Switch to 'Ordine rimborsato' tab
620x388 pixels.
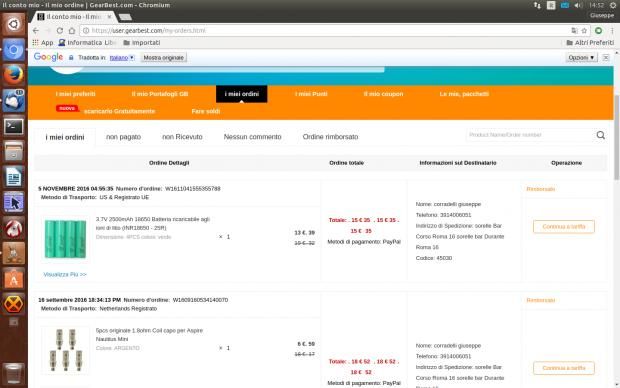[x=330, y=137]
